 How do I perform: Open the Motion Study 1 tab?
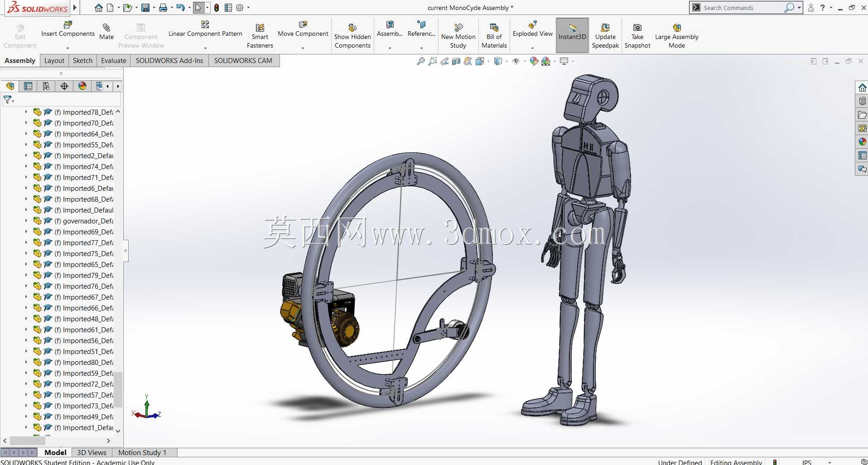click(x=142, y=452)
